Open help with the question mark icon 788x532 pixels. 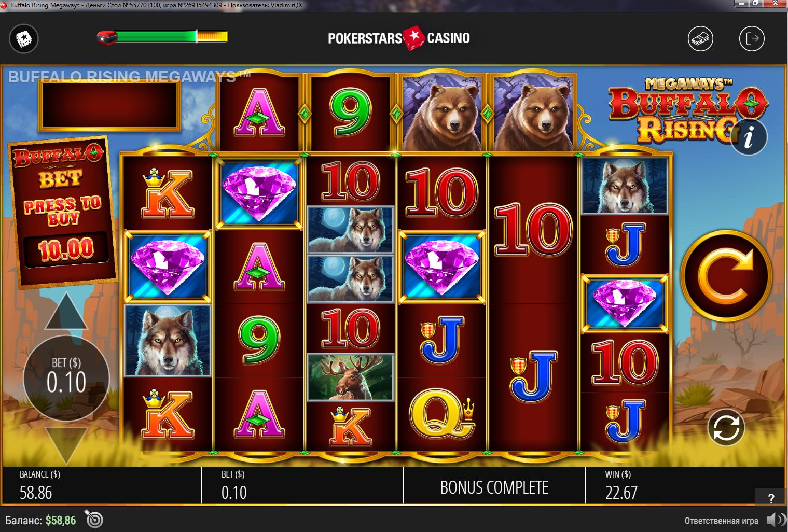pos(771,498)
